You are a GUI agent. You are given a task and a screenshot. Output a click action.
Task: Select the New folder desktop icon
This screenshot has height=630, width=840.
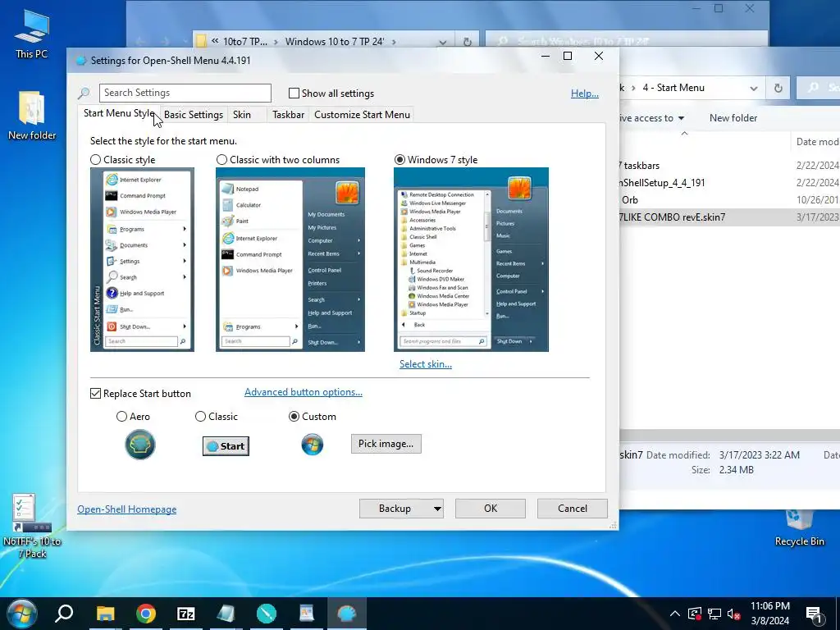(32, 115)
